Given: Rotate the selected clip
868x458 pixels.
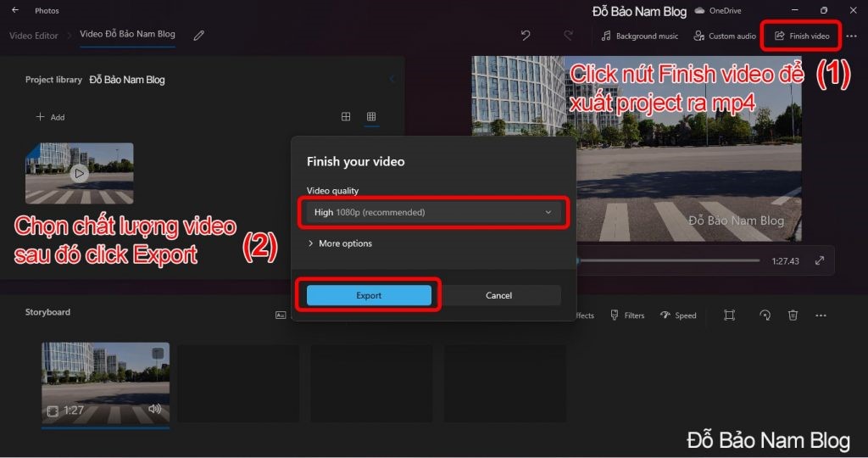Looking at the screenshot, I should [x=765, y=316].
